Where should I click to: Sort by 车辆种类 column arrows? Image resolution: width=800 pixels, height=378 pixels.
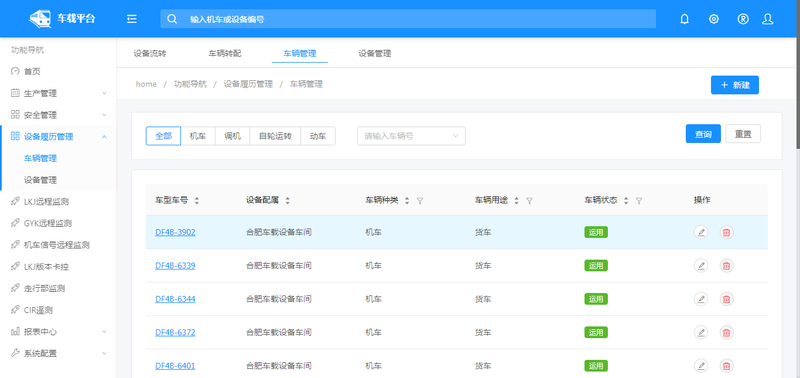coord(407,201)
